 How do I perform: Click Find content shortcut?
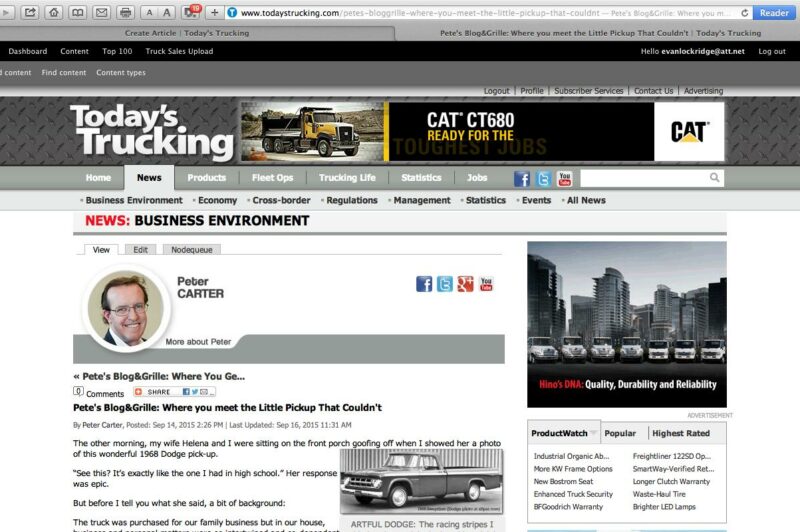[64, 72]
